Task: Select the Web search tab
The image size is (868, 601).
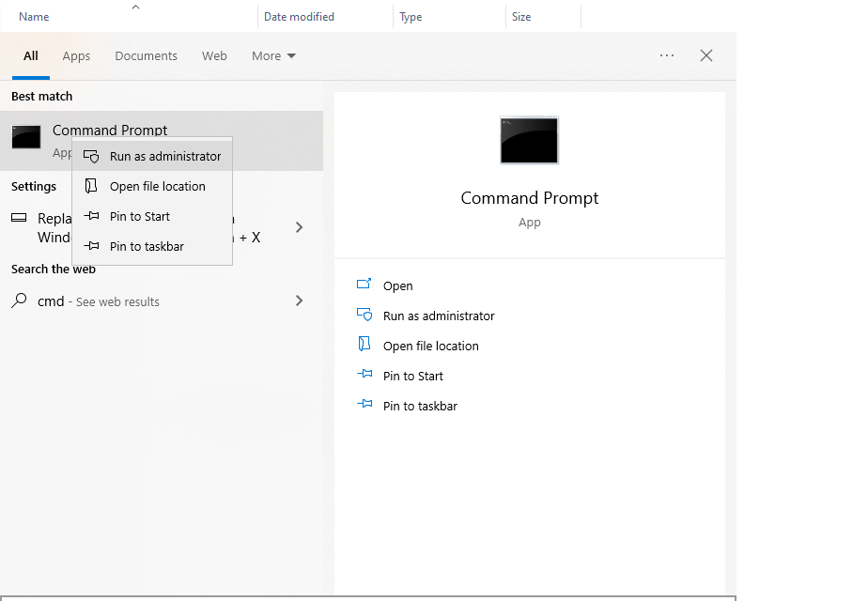Action: click(x=214, y=56)
